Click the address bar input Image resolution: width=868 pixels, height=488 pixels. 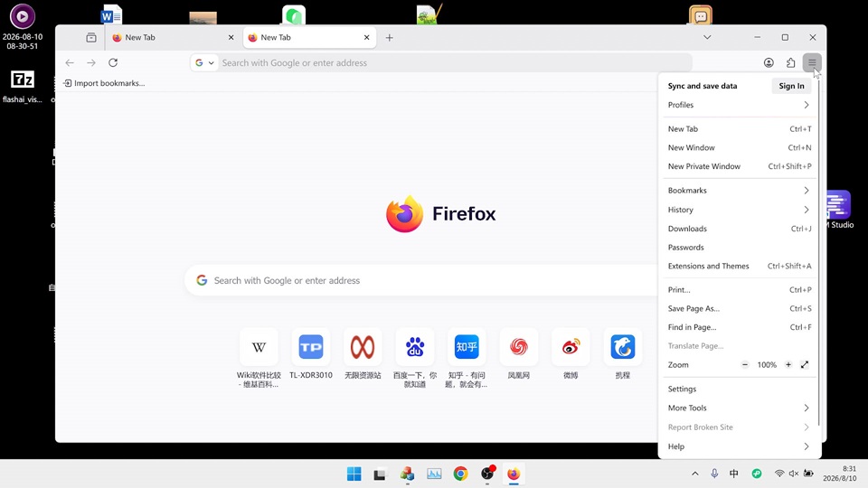pos(456,62)
